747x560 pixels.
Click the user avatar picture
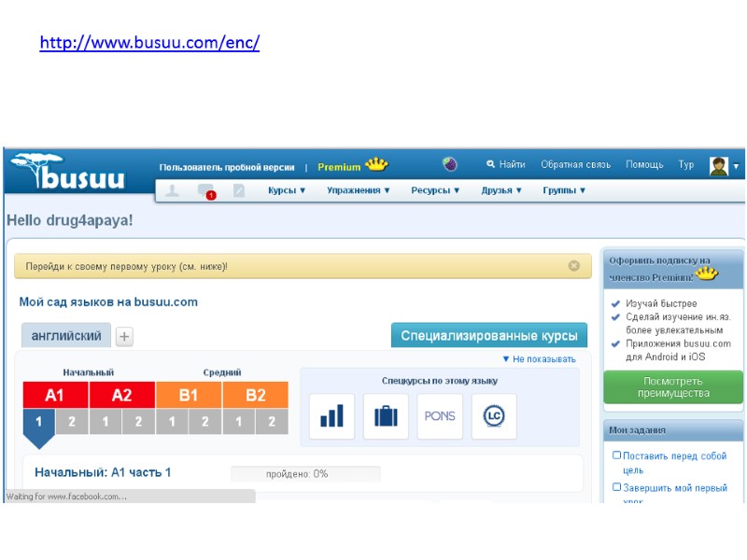click(x=718, y=166)
